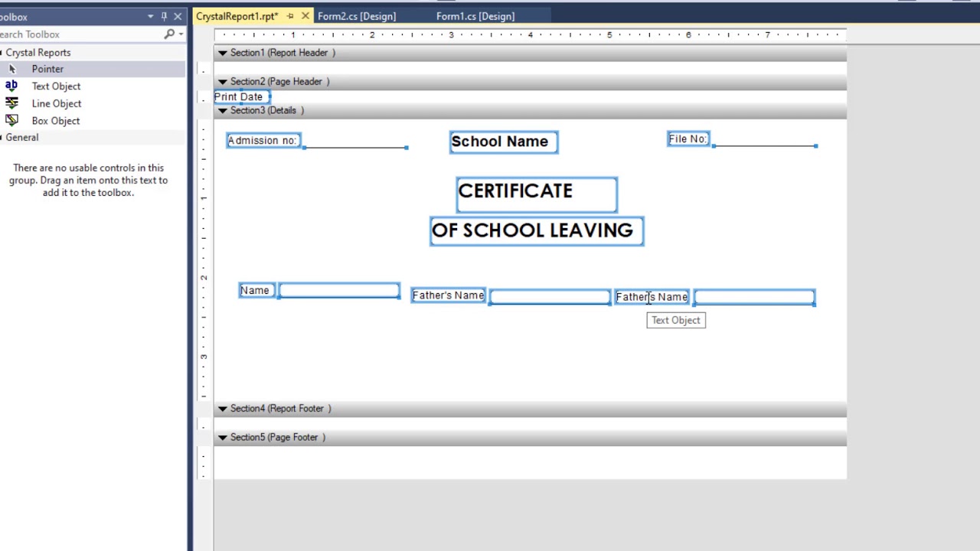This screenshot has width=980, height=551.
Task: Select the CERTIFICATE heading object
Action: pyautogui.click(x=537, y=194)
